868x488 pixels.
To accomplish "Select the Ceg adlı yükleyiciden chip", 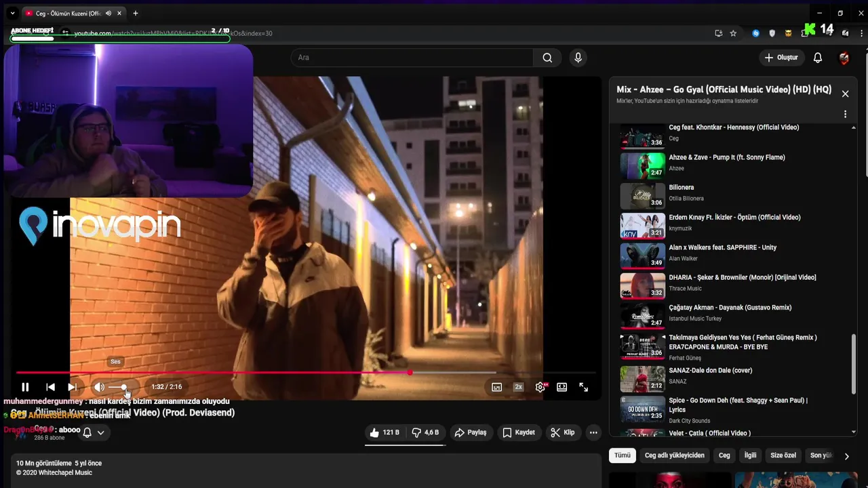I will (675, 455).
